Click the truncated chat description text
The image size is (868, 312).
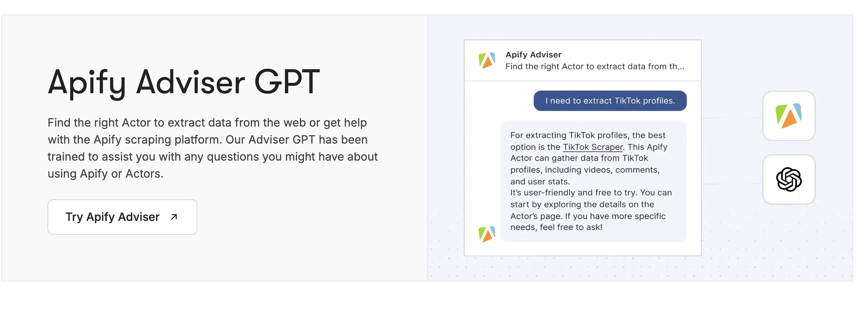(595, 67)
